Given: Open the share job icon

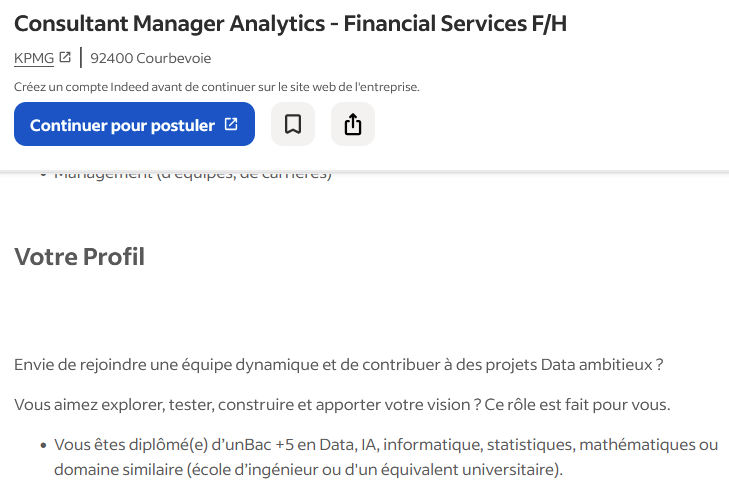Looking at the screenshot, I should (353, 124).
